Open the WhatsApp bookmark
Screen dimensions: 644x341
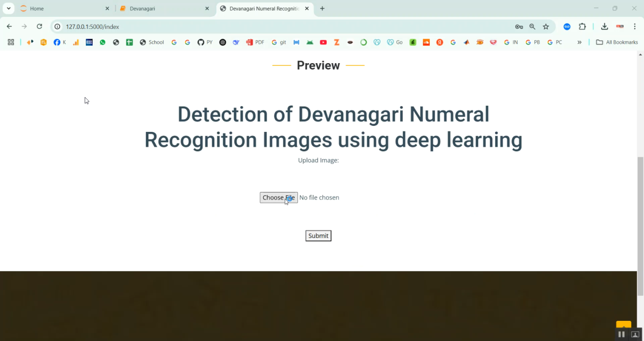pyautogui.click(x=102, y=42)
